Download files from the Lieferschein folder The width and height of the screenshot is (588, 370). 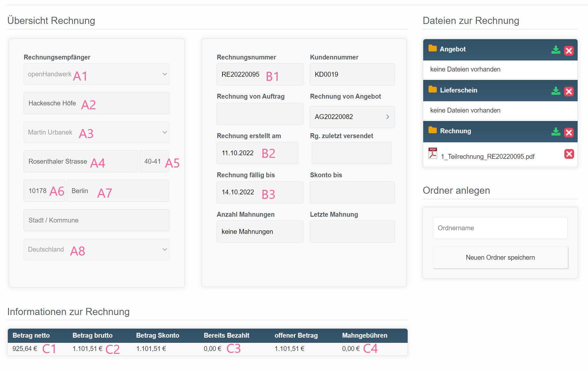556,91
